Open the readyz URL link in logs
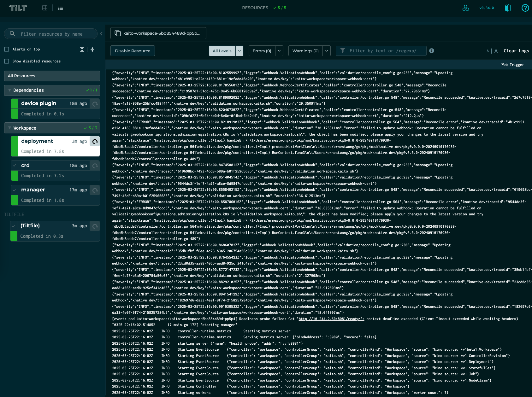 (x=331, y=319)
